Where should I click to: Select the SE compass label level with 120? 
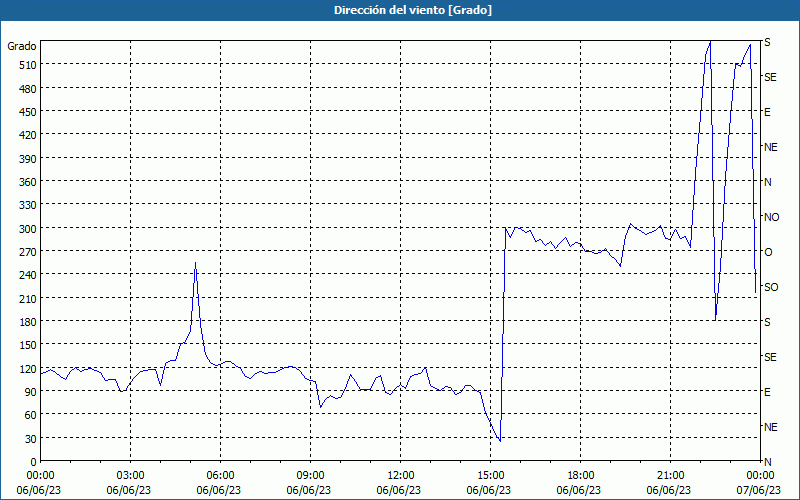[770, 357]
